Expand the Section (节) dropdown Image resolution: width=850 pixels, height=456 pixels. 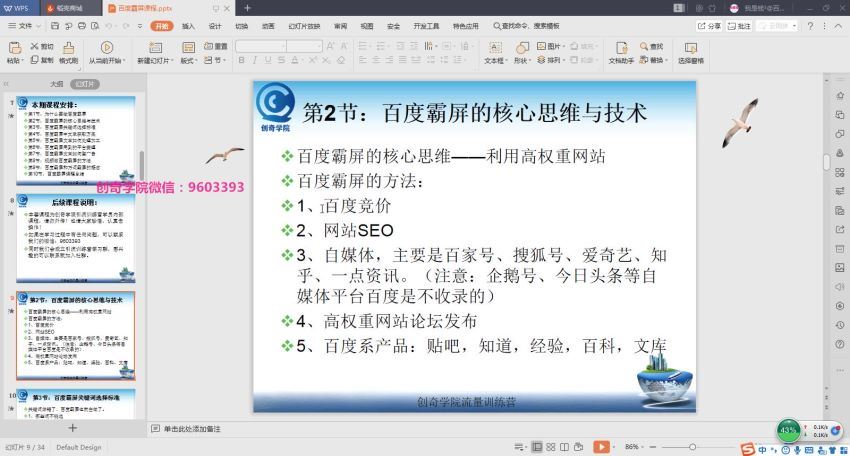tap(216, 60)
